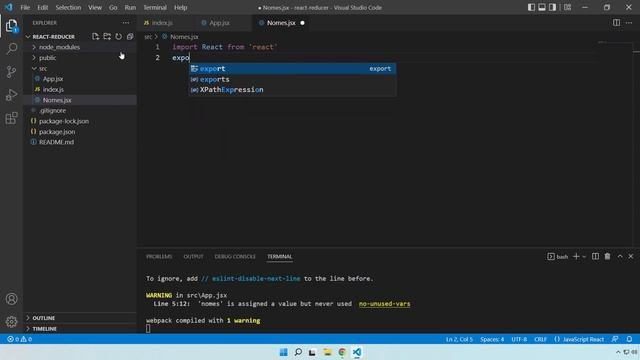Screen dimensions: 640x360
Task: Open the File menu
Action: point(25,7)
